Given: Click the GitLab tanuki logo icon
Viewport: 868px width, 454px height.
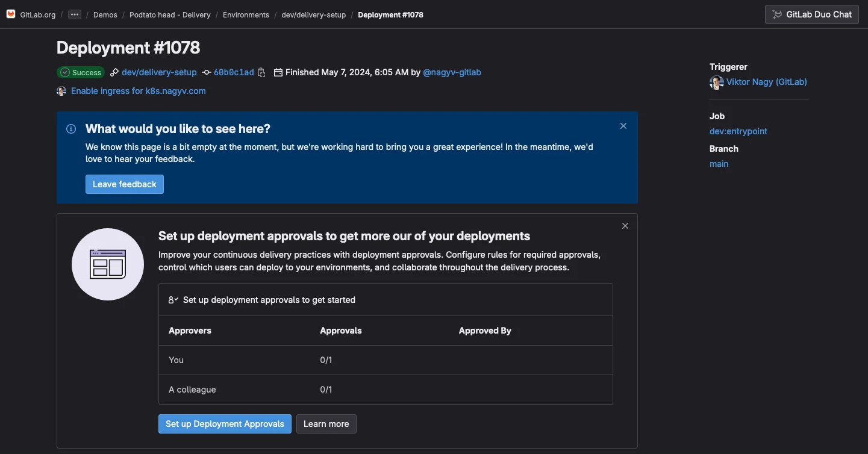Looking at the screenshot, I should [x=11, y=14].
